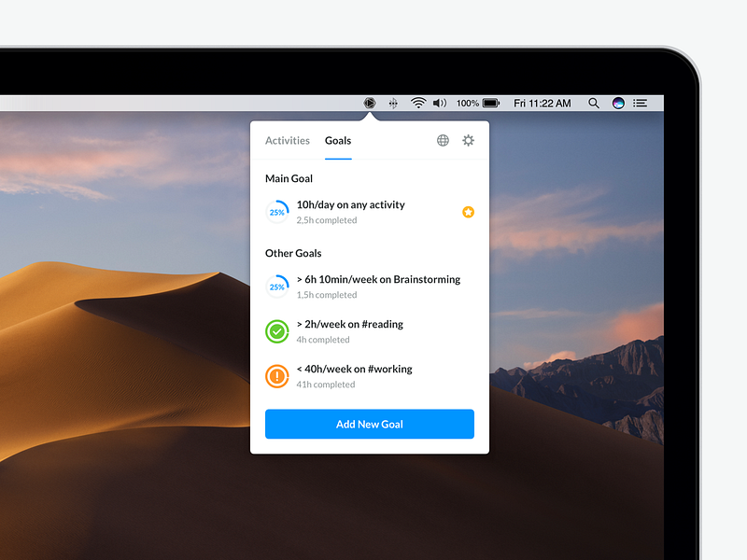Click the 'Other Goals' heading

tap(293, 253)
